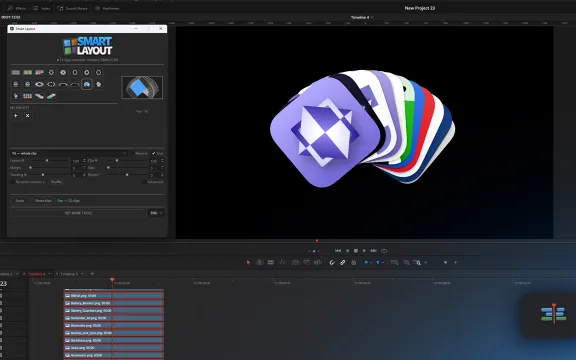The width and height of the screenshot is (576, 360).
Task: Pick the dashed ellipse layout icon
Action: (x=51, y=84)
